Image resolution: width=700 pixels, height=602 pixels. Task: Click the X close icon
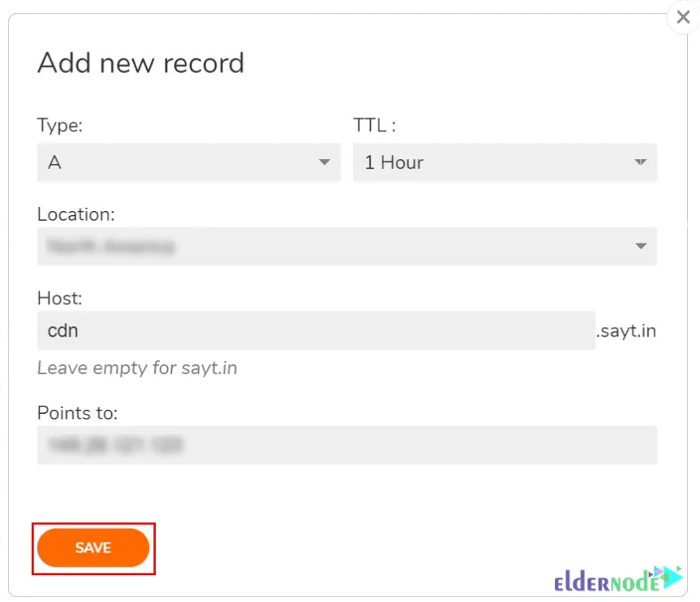[x=683, y=17]
